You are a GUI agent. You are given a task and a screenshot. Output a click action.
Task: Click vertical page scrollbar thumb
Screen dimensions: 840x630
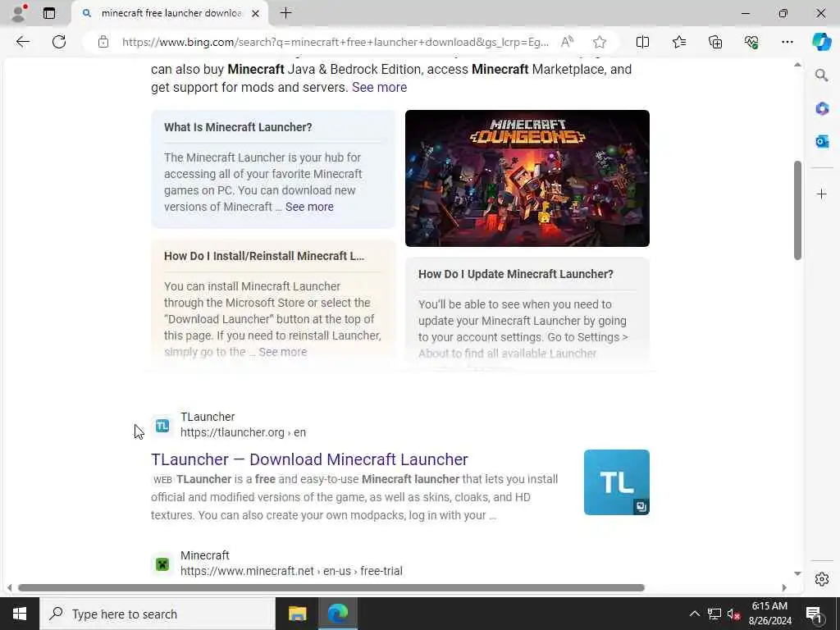pos(797,210)
